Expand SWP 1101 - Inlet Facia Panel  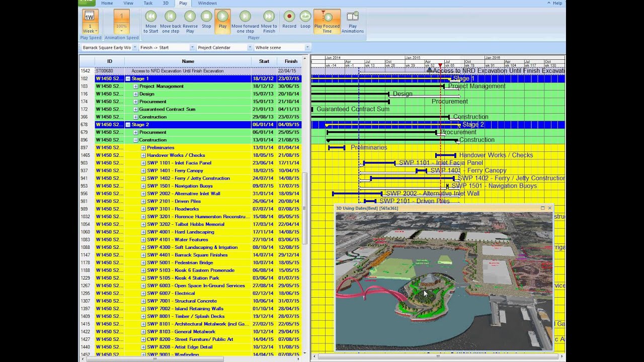tap(143, 163)
